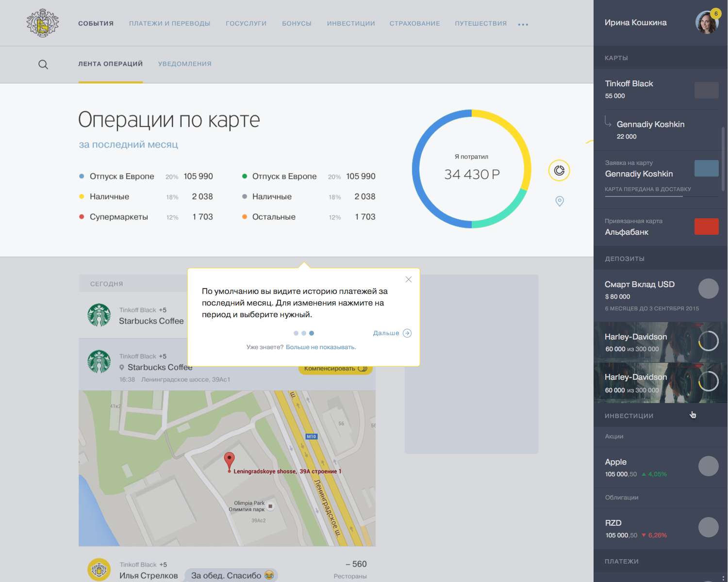Screen dimensions: 728x582
Task: Select green-dot Отпуск в Европе category
Action: click(x=309, y=177)
